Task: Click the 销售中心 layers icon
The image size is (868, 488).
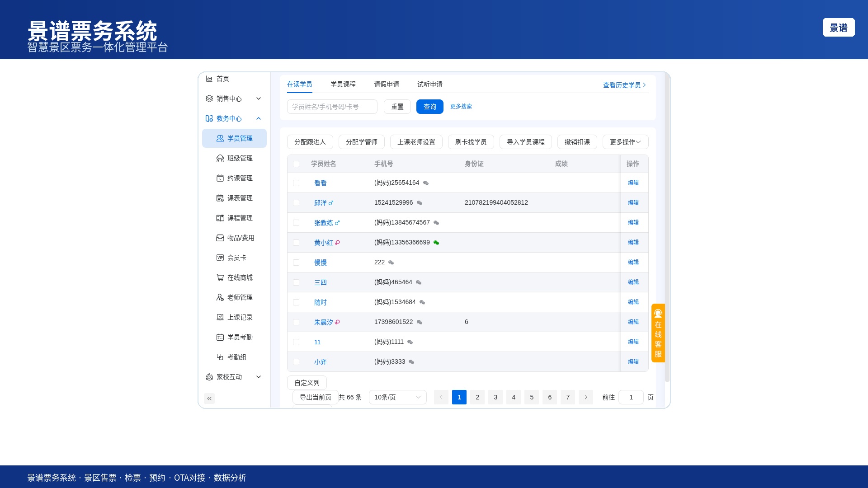Action: 209,99
